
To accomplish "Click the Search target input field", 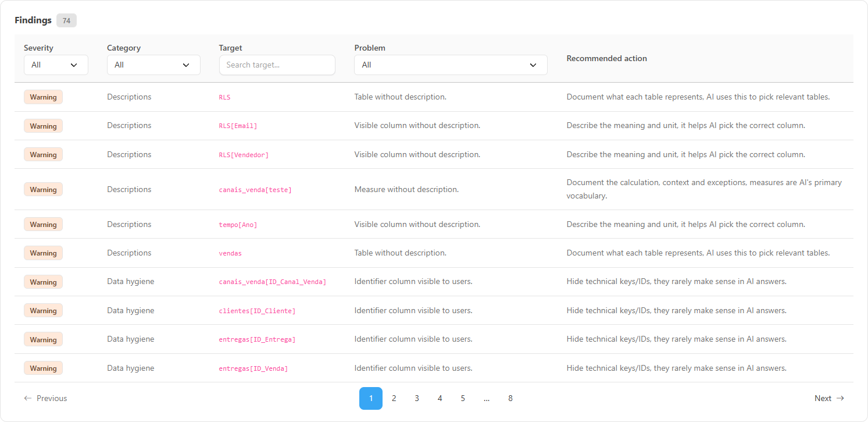I will (277, 65).
